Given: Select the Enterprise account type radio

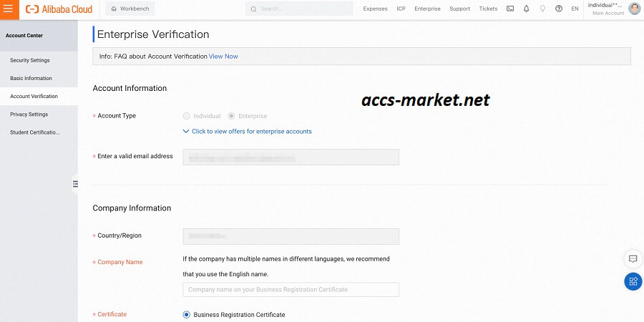Looking at the screenshot, I should tap(231, 116).
